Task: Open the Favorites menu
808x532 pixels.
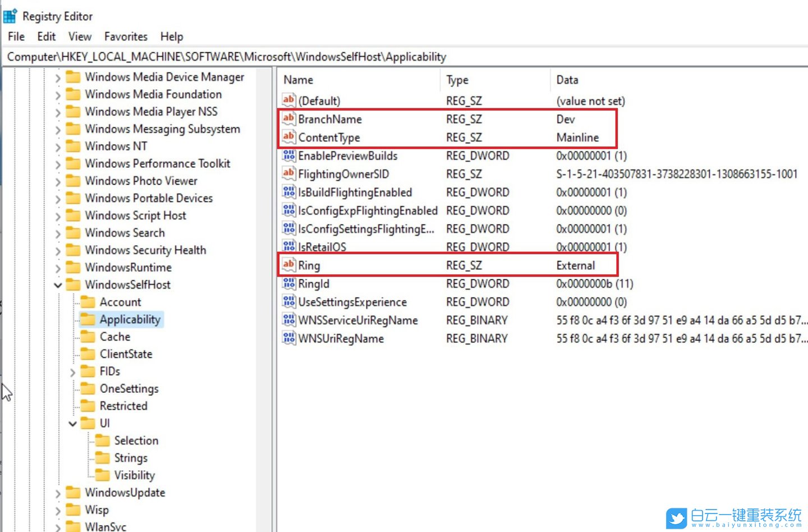Action: 126,36
